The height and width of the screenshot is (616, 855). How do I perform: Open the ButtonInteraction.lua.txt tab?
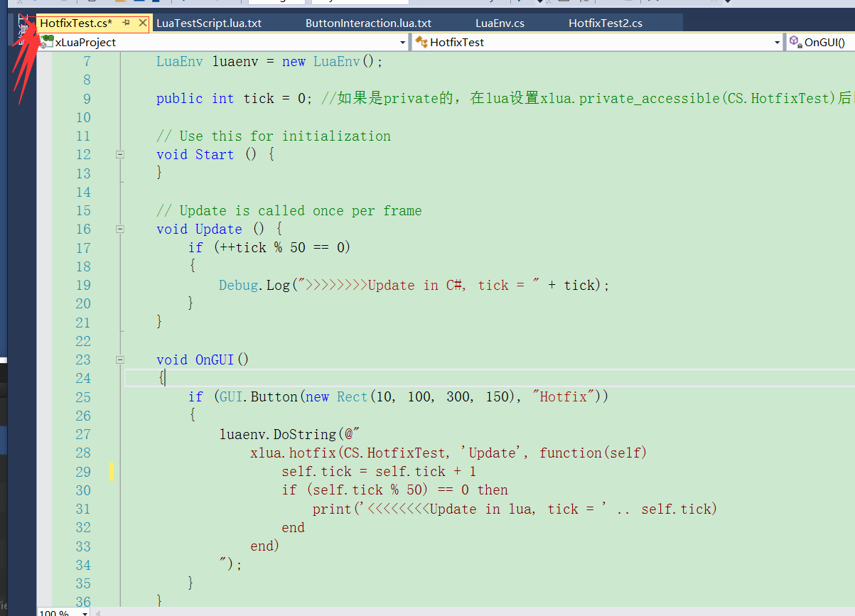click(x=368, y=23)
